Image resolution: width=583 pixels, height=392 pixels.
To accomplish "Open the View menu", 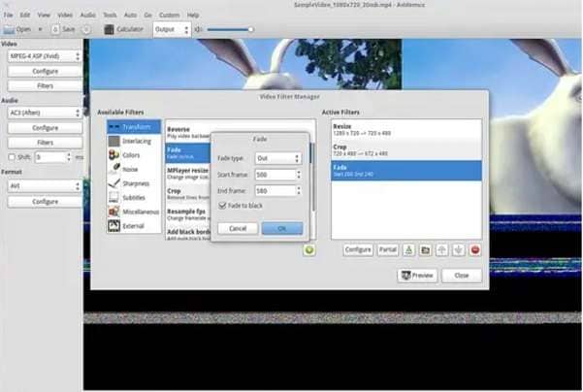I will point(44,15).
